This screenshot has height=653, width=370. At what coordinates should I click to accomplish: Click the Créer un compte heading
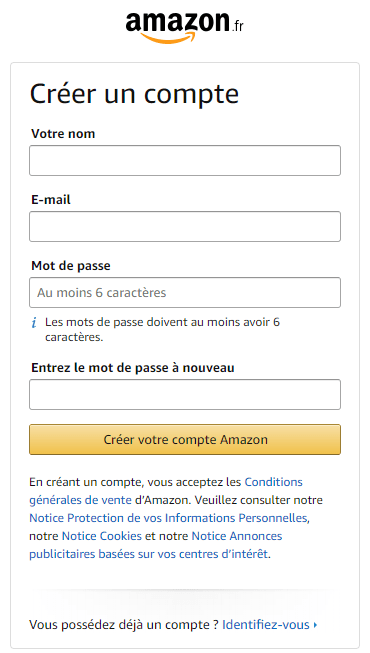click(x=134, y=94)
